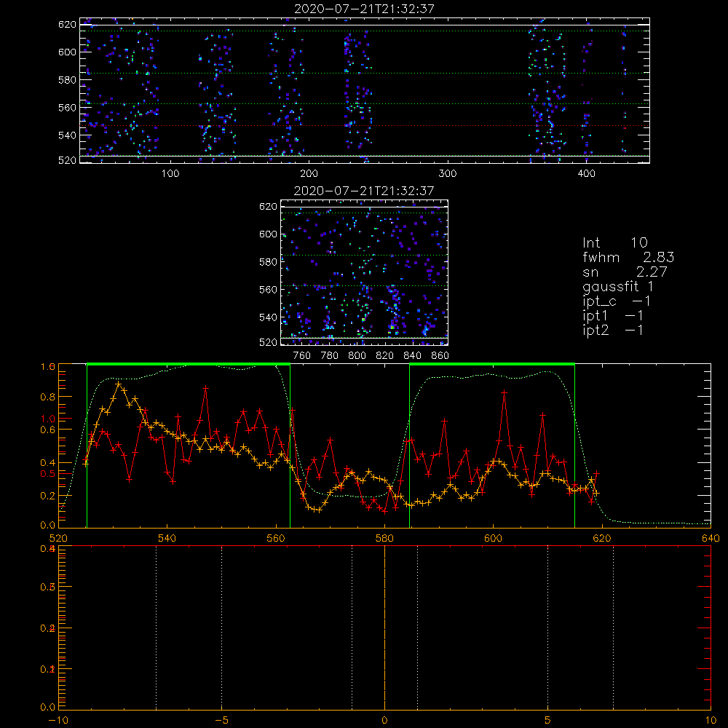Click the middle zoomed plot's timestamp title
This screenshot has width=728, height=728.
(364, 191)
